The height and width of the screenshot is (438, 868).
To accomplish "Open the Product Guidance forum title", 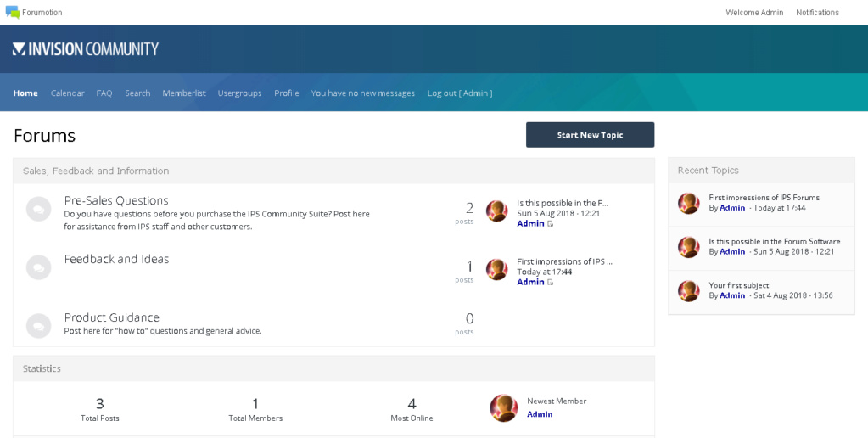I will coord(112,317).
